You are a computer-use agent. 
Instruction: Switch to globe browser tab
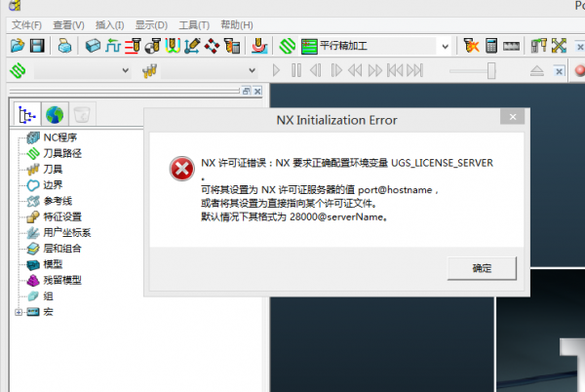55,114
